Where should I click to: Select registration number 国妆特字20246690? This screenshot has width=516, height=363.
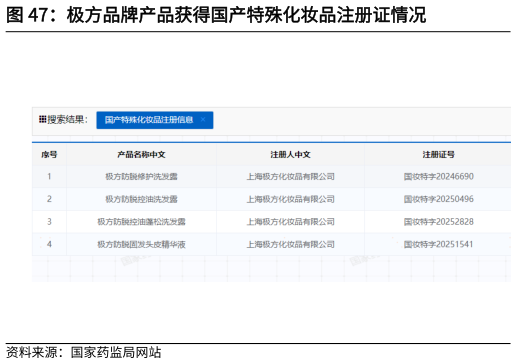click(438, 176)
